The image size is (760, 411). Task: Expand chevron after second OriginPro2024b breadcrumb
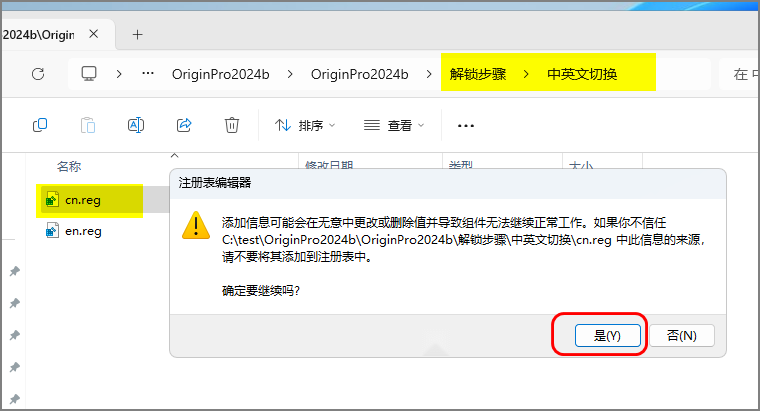click(429, 74)
